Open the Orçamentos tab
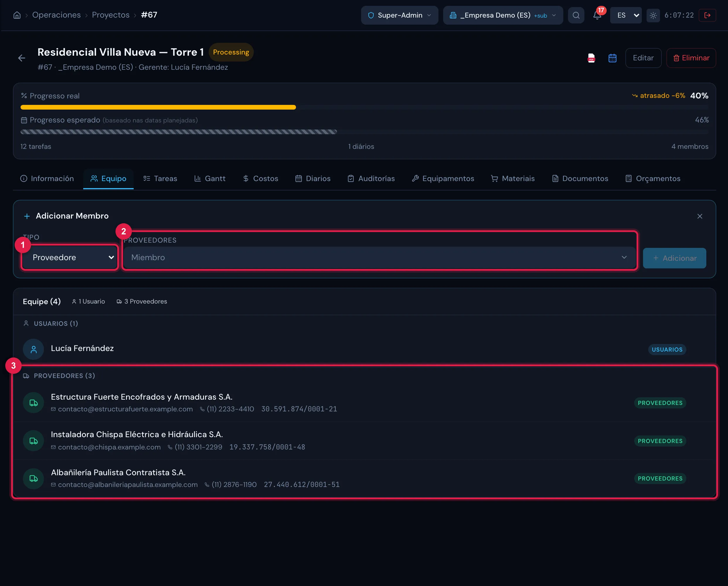728x586 pixels. coord(653,178)
